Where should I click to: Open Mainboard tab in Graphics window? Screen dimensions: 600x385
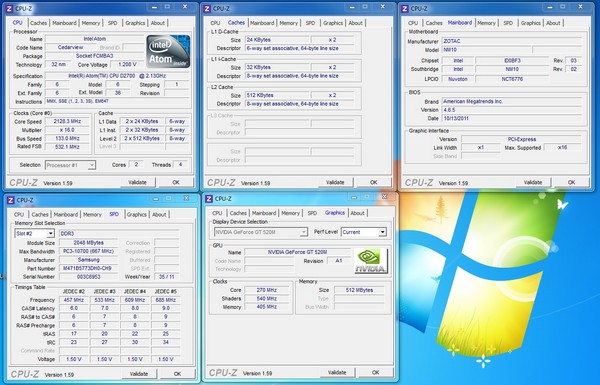[264, 213]
